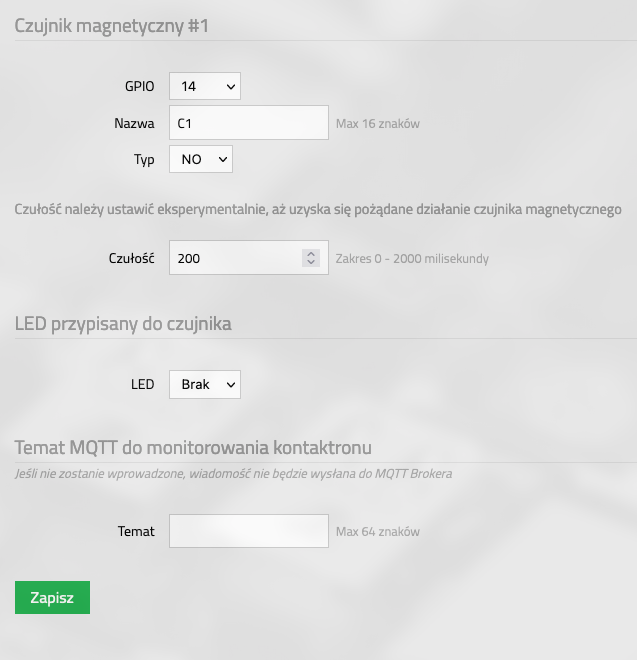
Task: Click the Nazwa field label
Action: (134, 123)
